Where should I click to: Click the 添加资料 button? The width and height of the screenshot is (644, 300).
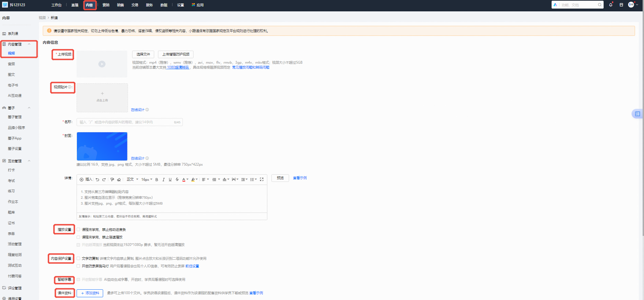click(90, 293)
